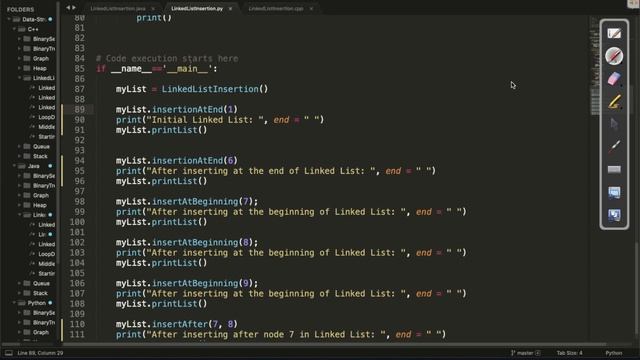Expand the Queue folder arrow under C++
The image size is (640, 360).
[19, 147]
